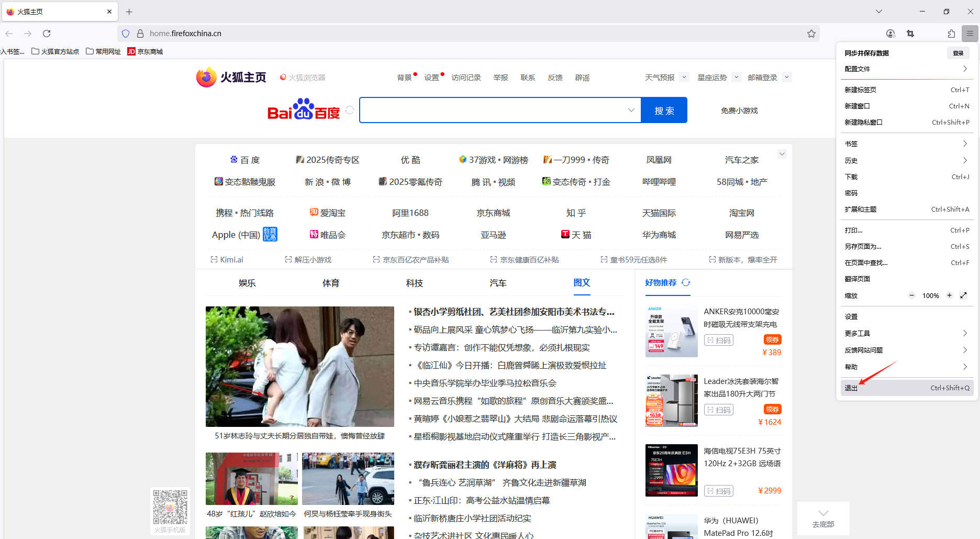The height and width of the screenshot is (539, 980).
Task: Open the tracking protection shield icon
Action: coord(126,34)
